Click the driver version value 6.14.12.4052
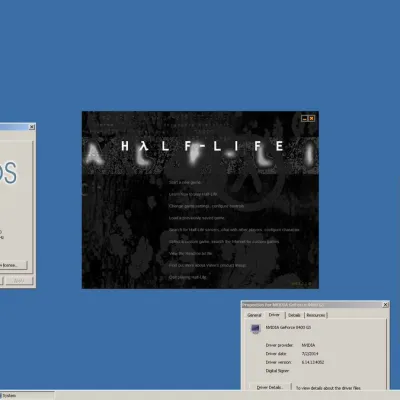 click(x=313, y=362)
